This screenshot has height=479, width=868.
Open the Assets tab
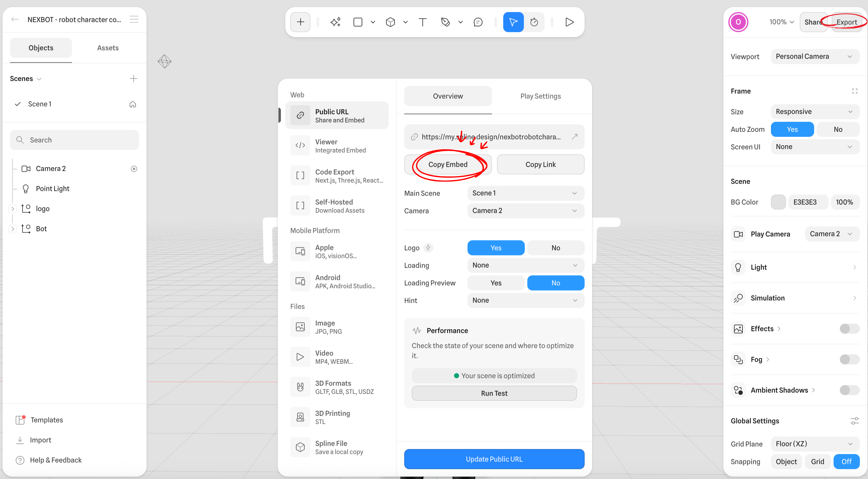point(108,48)
